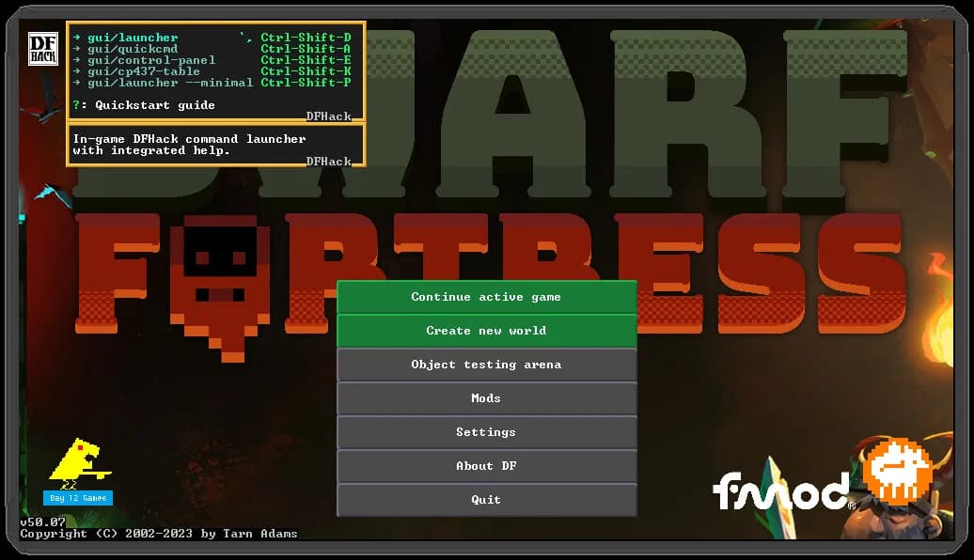Click Create new world button
The height and width of the screenshot is (560, 974).
pos(486,331)
